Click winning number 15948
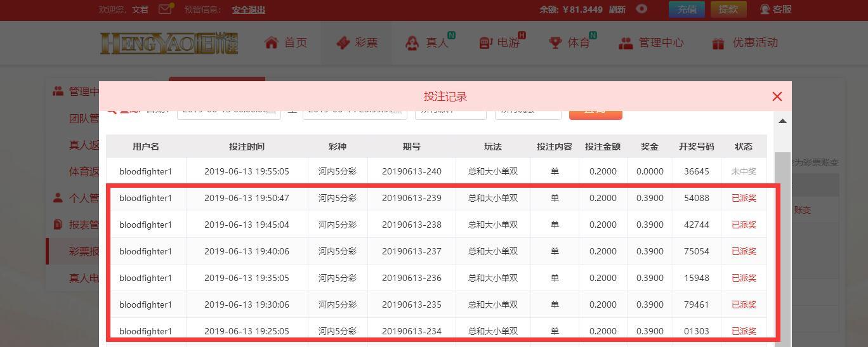This screenshot has width=868, height=347. (697, 278)
